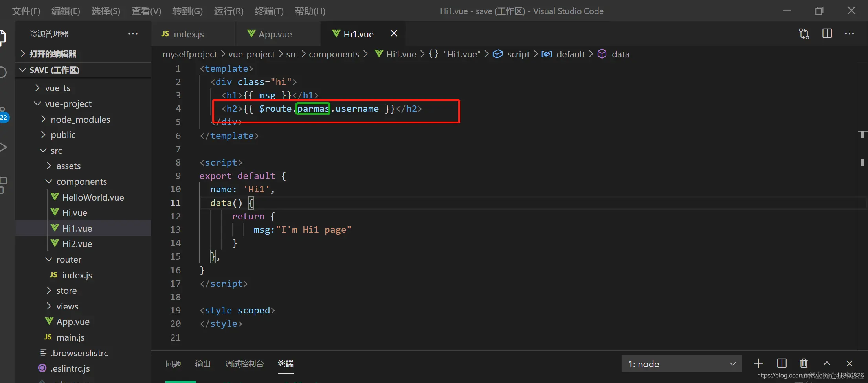Click 'myselfproject' in the breadcrumb path
This screenshot has height=383, width=868.
tap(190, 54)
